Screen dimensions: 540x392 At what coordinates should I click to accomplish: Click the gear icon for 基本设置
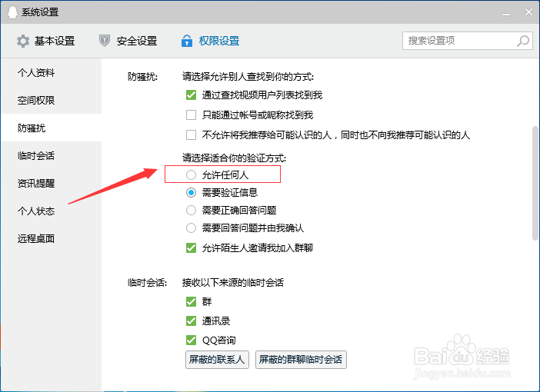pyautogui.click(x=23, y=41)
